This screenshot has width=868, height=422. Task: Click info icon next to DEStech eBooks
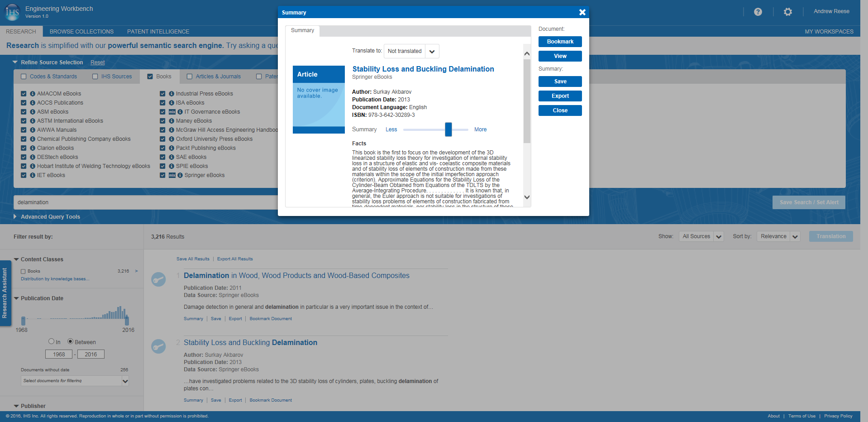[x=33, y=157]
